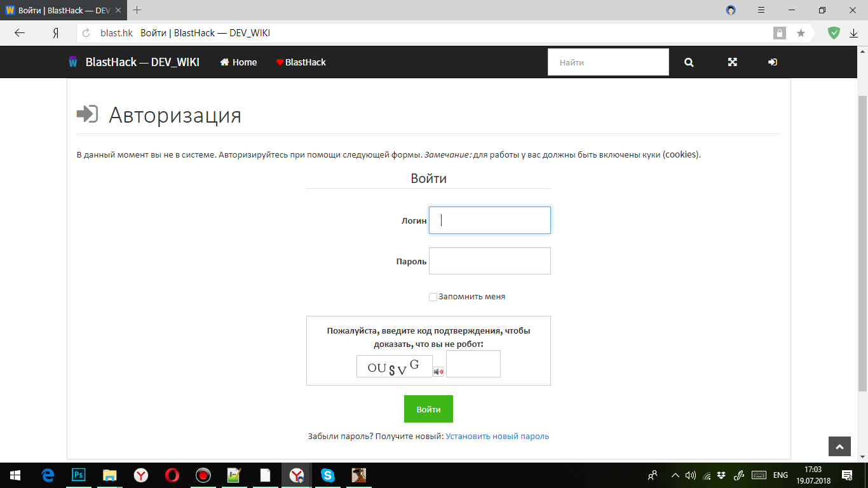Open Skype from the taskbar
The height and width of the screenshot is (488, 868).
(x=328, y=475)
